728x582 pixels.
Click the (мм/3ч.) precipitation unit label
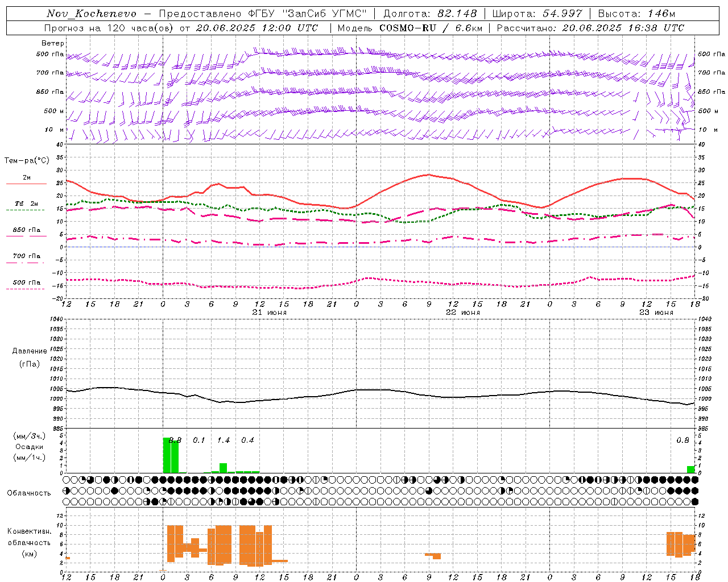[x=30, y=436]
